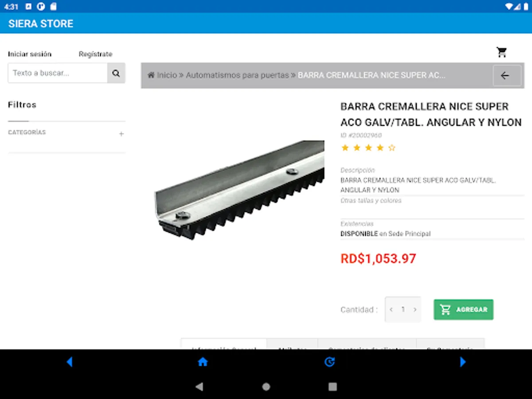
Task: Reload page with refresh icon
Action: click(329, 362)
